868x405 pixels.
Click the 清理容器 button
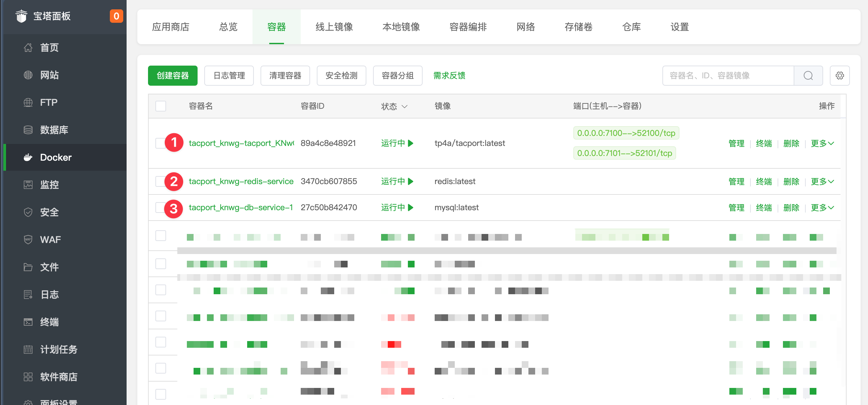(285, 76)
